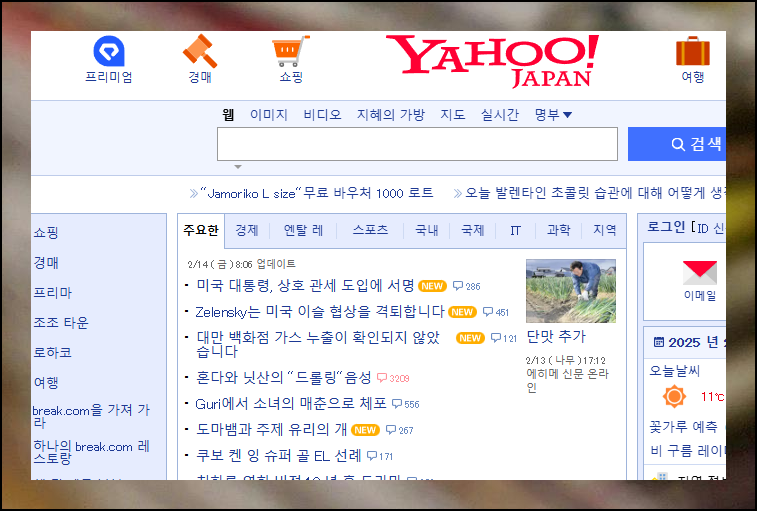Open the 비 구름 레이더 link

(687, 451)
